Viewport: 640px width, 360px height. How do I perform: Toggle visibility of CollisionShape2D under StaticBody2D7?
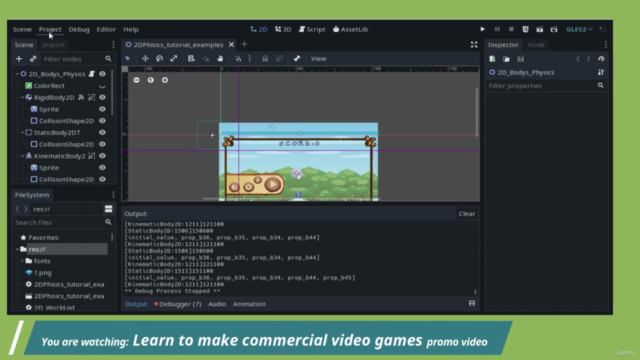point(102,144)
